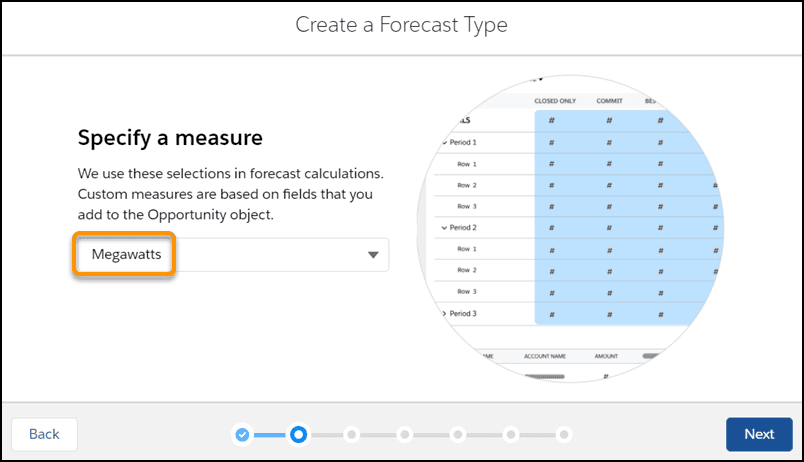Click the fifth progress step dot
804x462 pixels.
[x=458, y=435]
